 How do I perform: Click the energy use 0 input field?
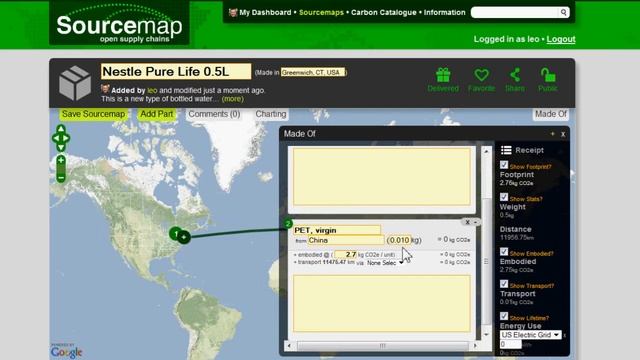point(510,344)
